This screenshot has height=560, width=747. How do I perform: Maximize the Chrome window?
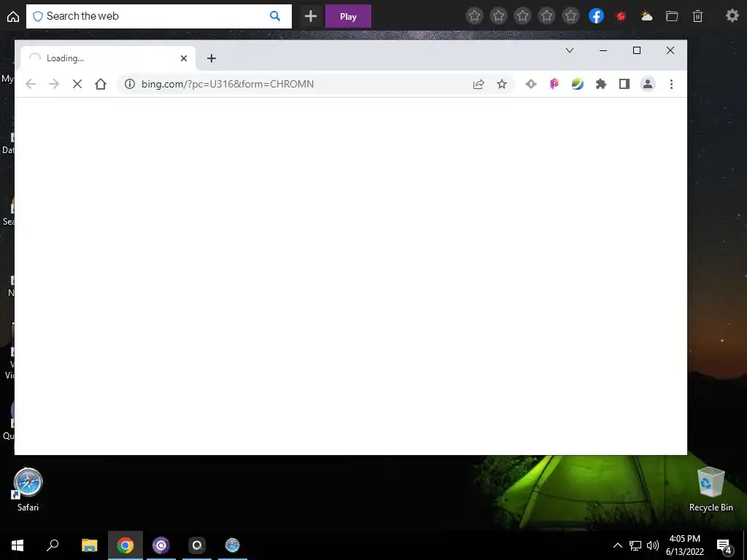[636, 50]
